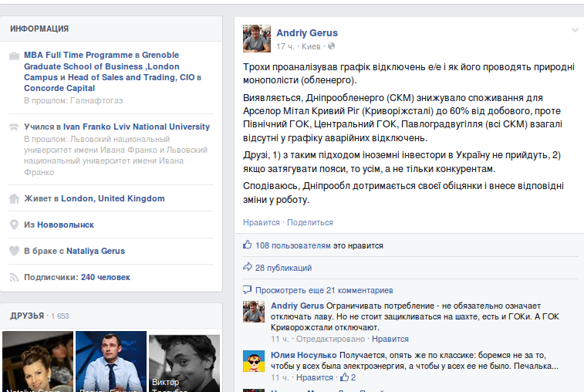This screenshot has height=392, width=584.
Task: Open Ivan Franko Lviv National University link
Action: click(x=137, y=127)
